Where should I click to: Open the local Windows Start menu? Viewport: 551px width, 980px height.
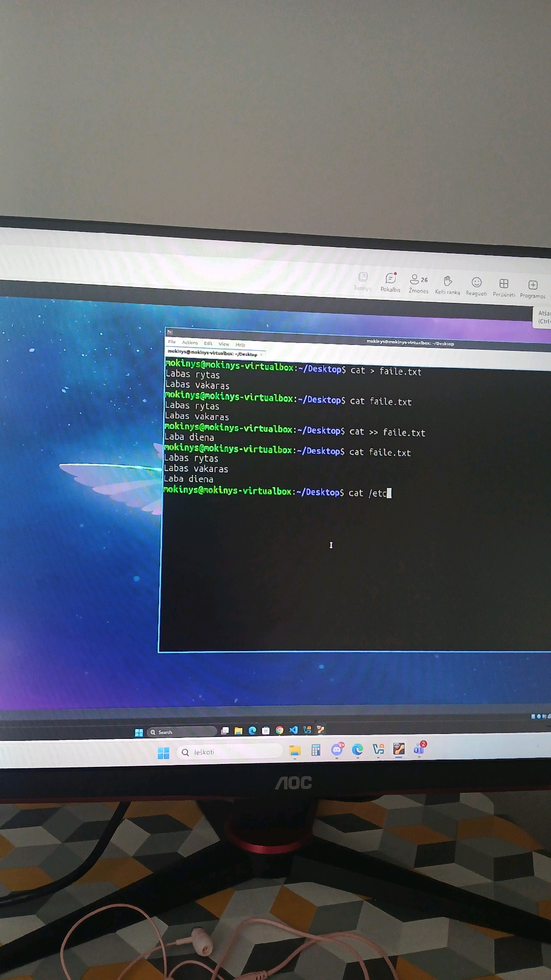tap(164, 753)
